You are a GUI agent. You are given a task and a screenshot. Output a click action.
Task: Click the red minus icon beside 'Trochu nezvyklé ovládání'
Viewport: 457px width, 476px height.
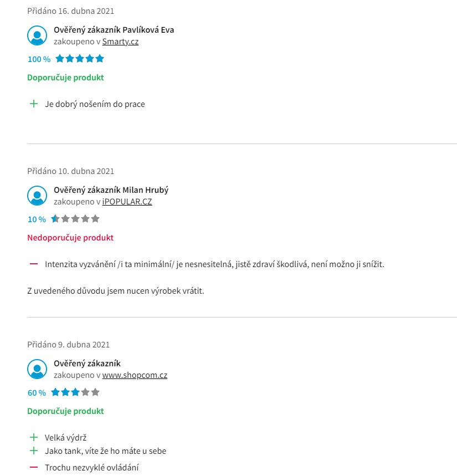tap(34, 467)
